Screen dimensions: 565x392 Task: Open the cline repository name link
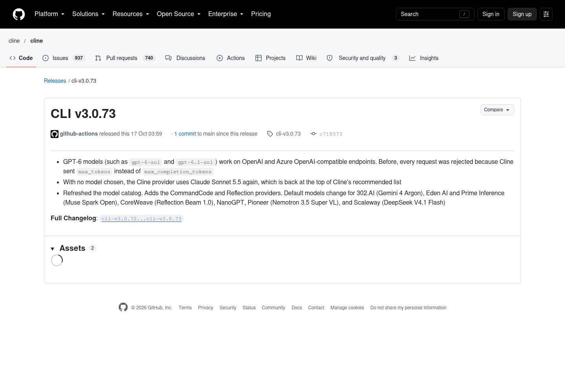click(x=36, y=41)
